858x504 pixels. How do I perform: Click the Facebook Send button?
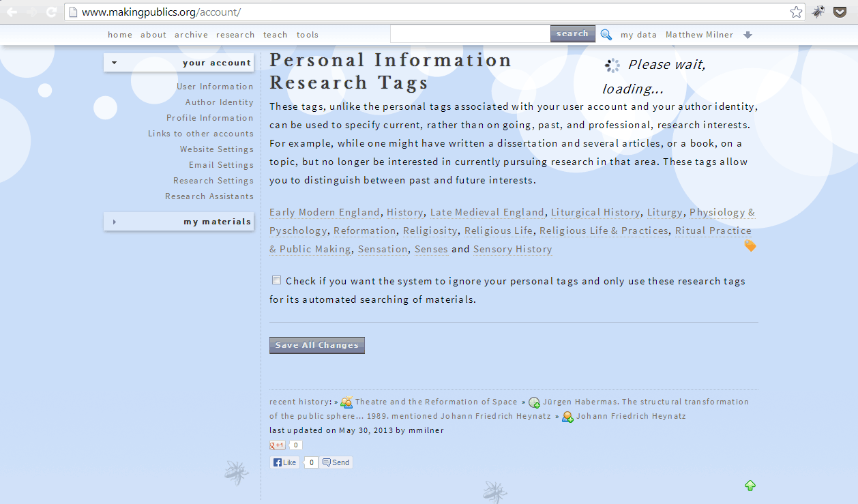(336, 462)
